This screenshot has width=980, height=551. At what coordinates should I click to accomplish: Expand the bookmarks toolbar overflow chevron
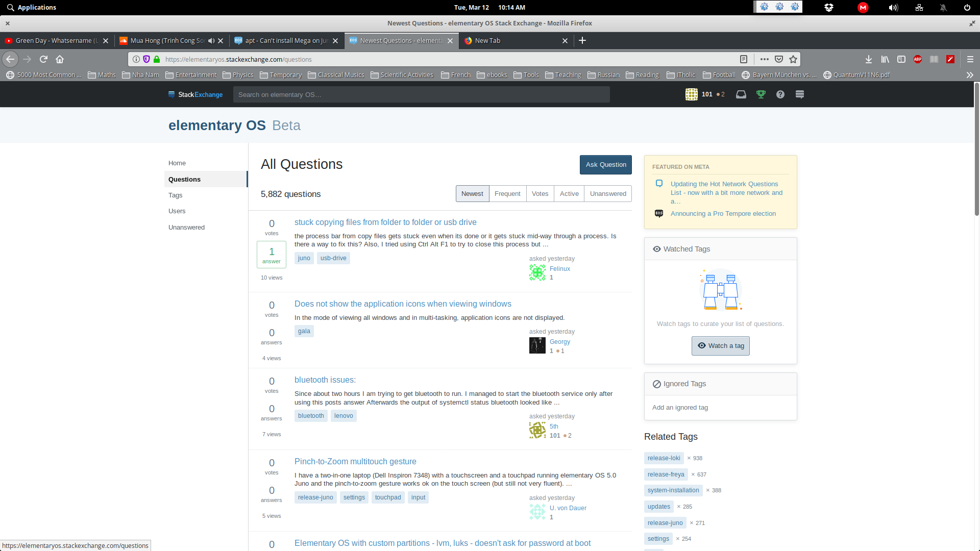tap(969, 75)
